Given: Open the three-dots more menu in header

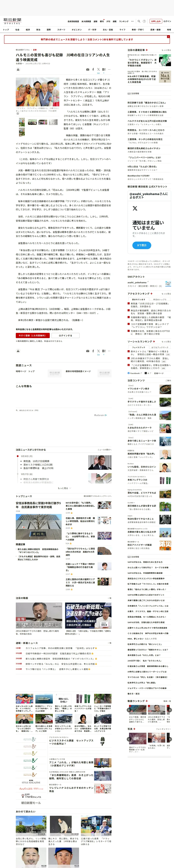Looking at the screenshot, I should (x=132, y=21).
